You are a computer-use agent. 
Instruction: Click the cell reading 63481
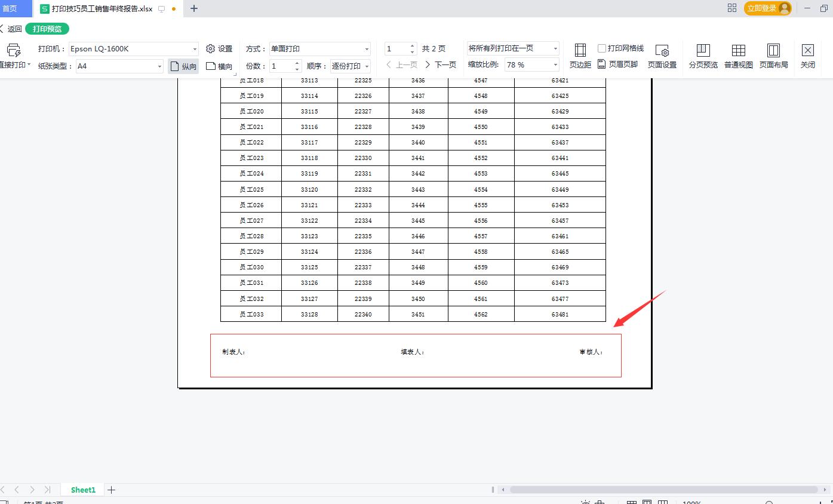560,314
